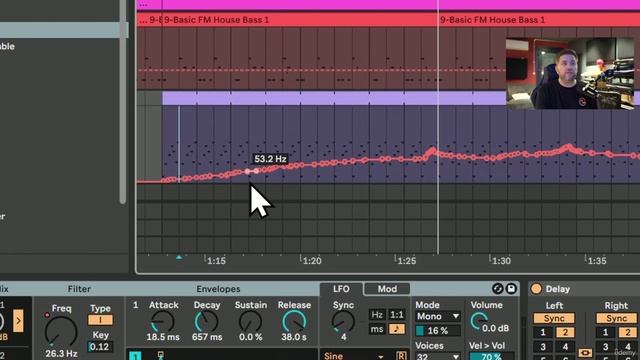The width and height of the screenshot is (640, 360).
Task: Click the envelope loop marker icon
Action: (x=160, y=356)
